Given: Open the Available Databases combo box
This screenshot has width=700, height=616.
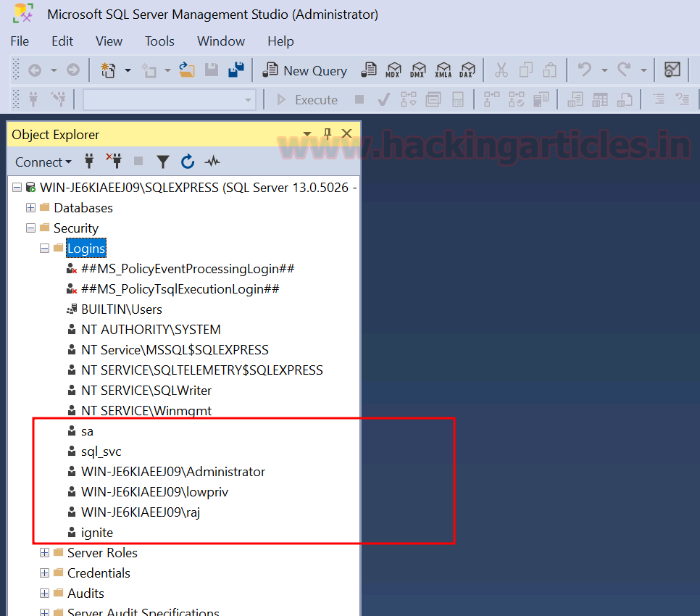Looking at the screenshot, I should point(169,100).
